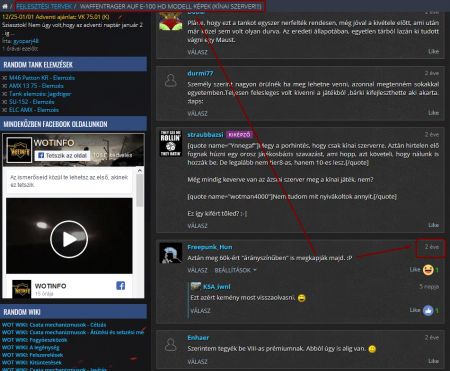
Task: Open ELC AMX - Elemzés link
Action: 34,110
